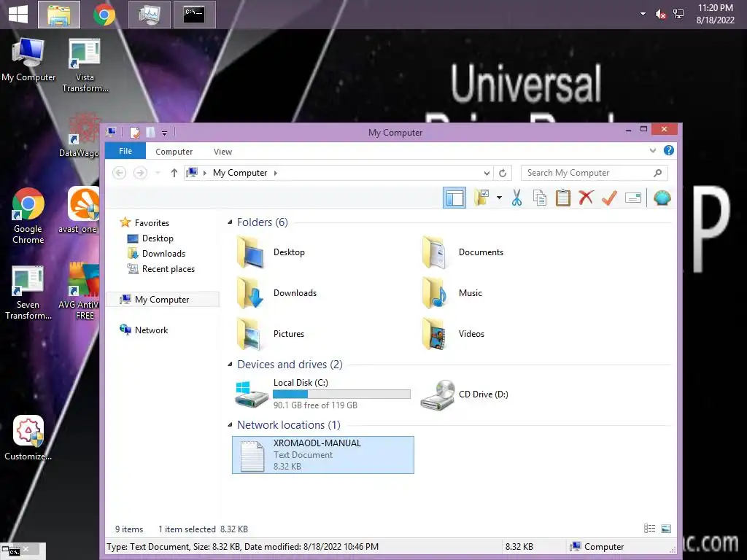Click the blue Help question mark icon

(x=669, y=150)
